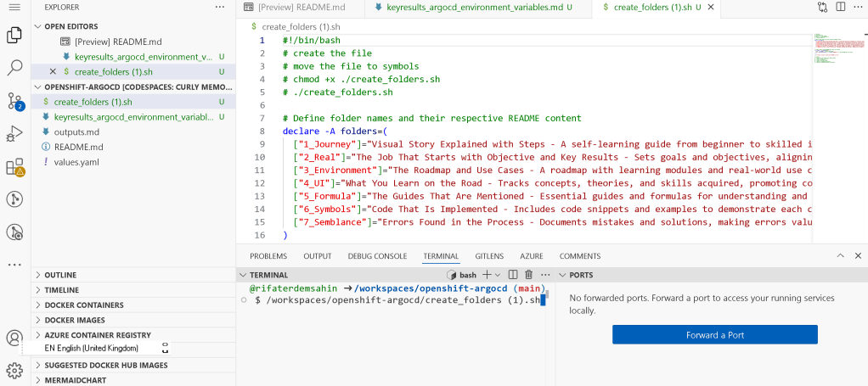The width and height of the screenshot is (868, 386).
Task: Open Explorer view in activity bar
Action: (14, 36)
